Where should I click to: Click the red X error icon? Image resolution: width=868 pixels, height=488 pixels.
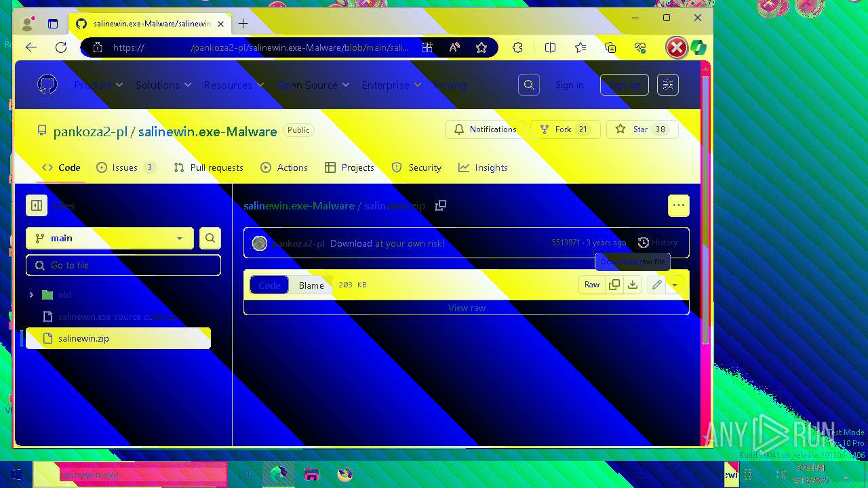pyautogui.click(x=676, y=47)
